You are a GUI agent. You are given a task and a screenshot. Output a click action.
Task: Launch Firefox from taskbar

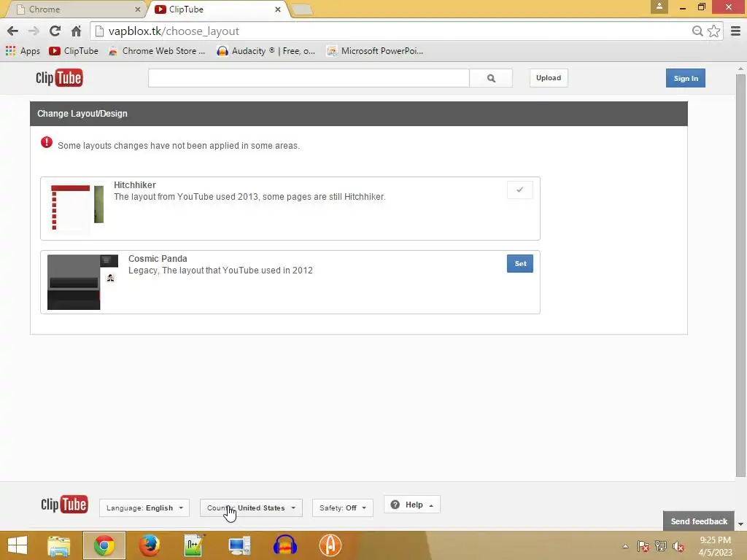[x=149, y=545]
